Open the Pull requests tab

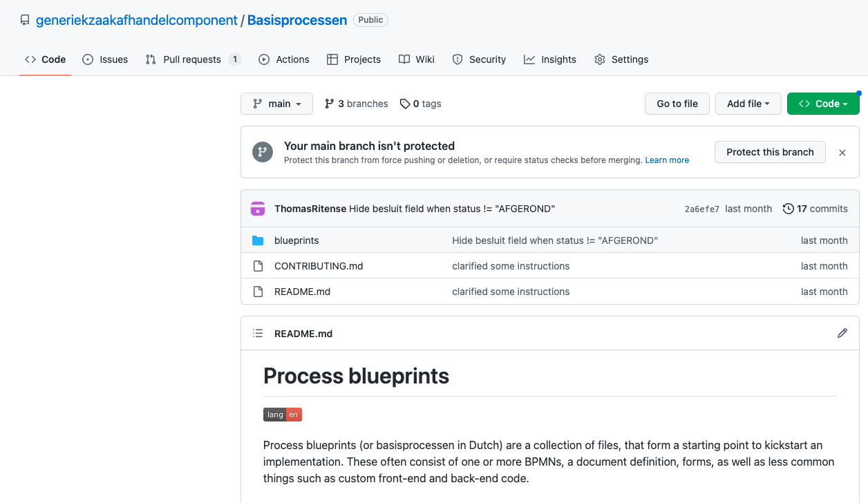click(192, 59)
